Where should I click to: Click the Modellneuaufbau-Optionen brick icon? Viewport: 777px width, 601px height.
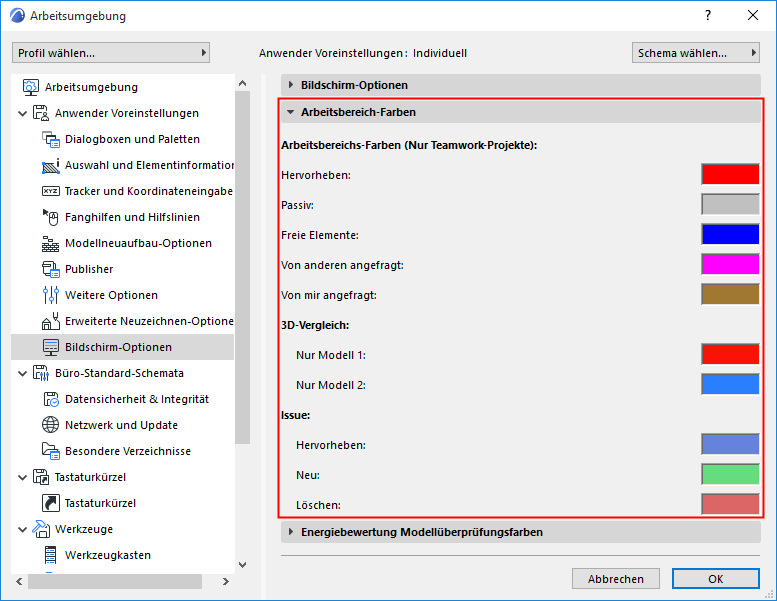point(51,243)
